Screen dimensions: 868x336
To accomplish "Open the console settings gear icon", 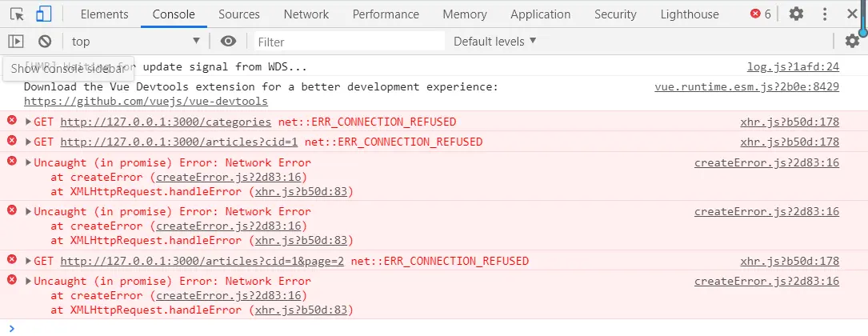I will tap(852, 42).
